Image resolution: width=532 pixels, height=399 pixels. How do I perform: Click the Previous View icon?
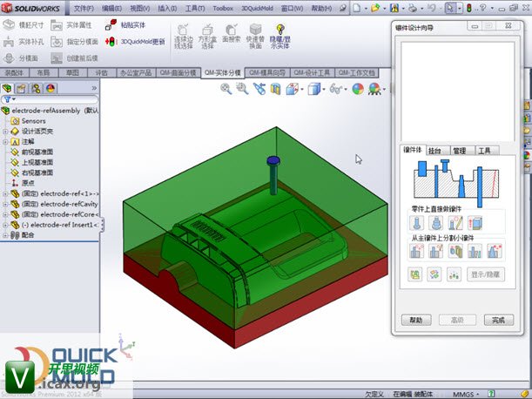259,89
